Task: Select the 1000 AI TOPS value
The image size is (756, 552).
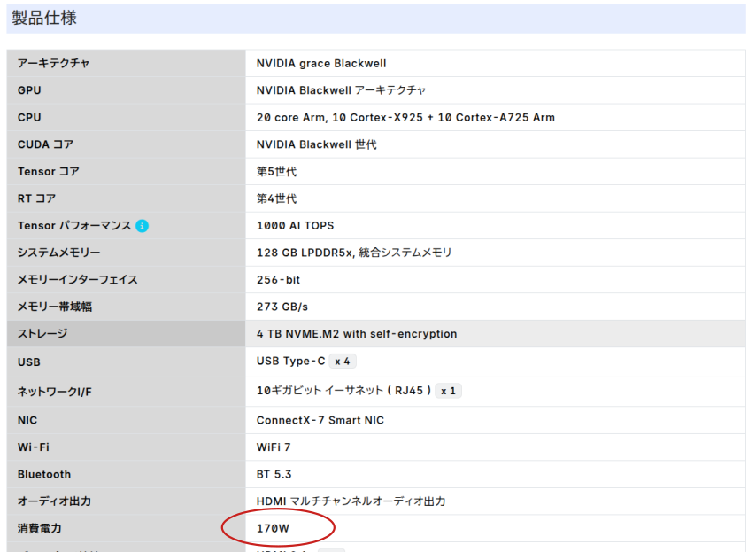Action: (x=295, y=225)
